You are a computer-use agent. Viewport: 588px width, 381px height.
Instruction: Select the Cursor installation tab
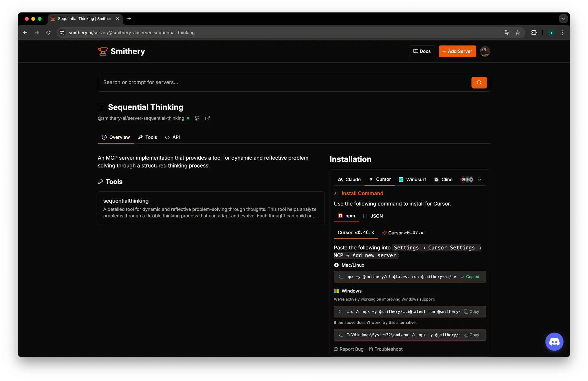[x=380, y=180]
